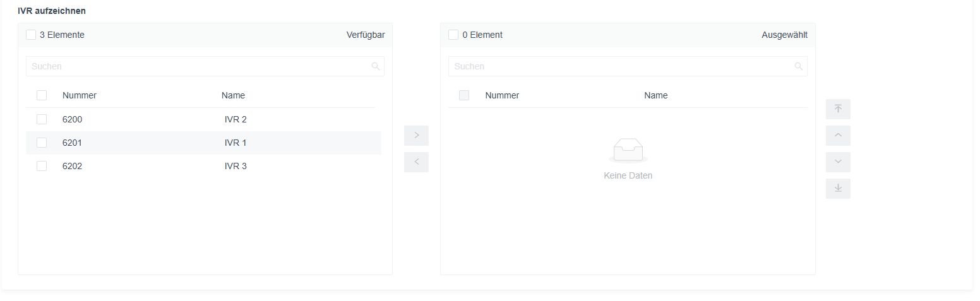The image size is (980, 301).
Task: Click the move-to-bottom arrow button
Action: [838, 189]
